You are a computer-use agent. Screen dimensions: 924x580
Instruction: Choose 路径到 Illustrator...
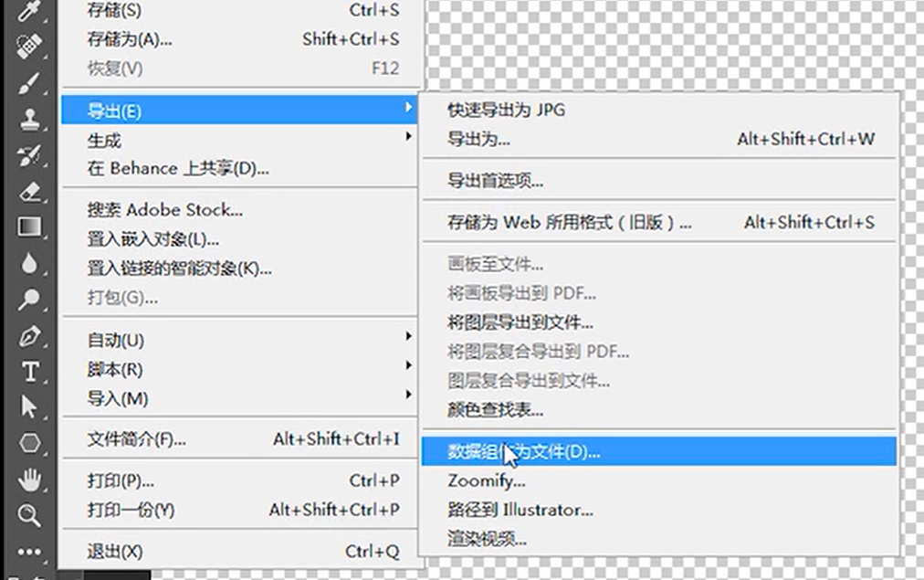coord(659,510)
